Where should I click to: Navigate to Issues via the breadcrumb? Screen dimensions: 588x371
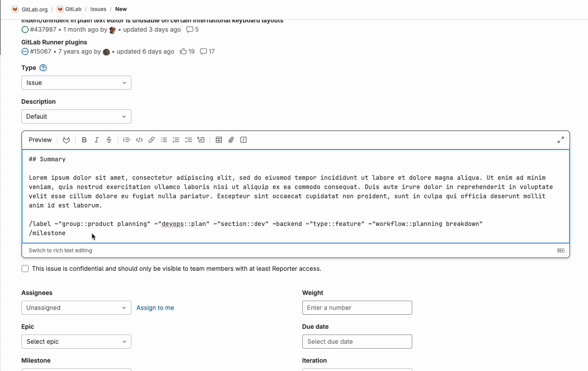tap(98, 9)
